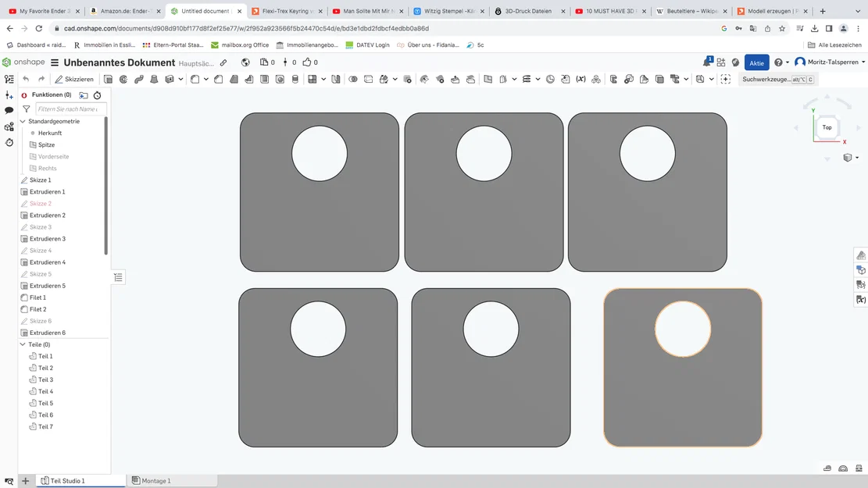The width and height of the screenshot is (868, 488).
Task: Click the blue Aktie share button
Action: [756, 62]
